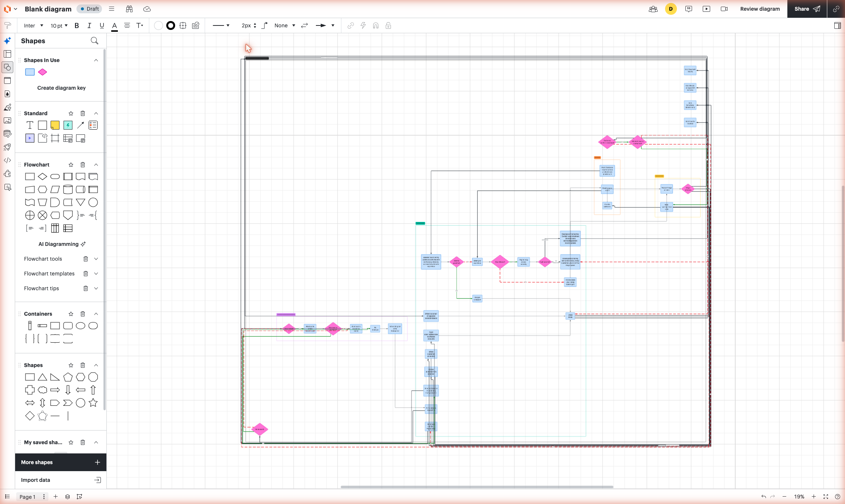Click Import data
The image size is (845, 504).
coord(61,480)
